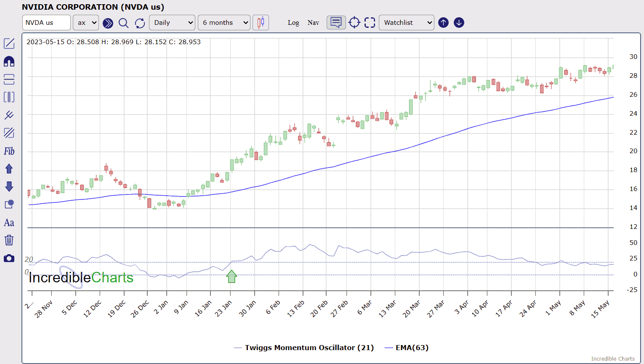The image size is (644, 364).
Task: Click the Twiggs Momentum Oscillator (21) legend
Action: (304, 348)
